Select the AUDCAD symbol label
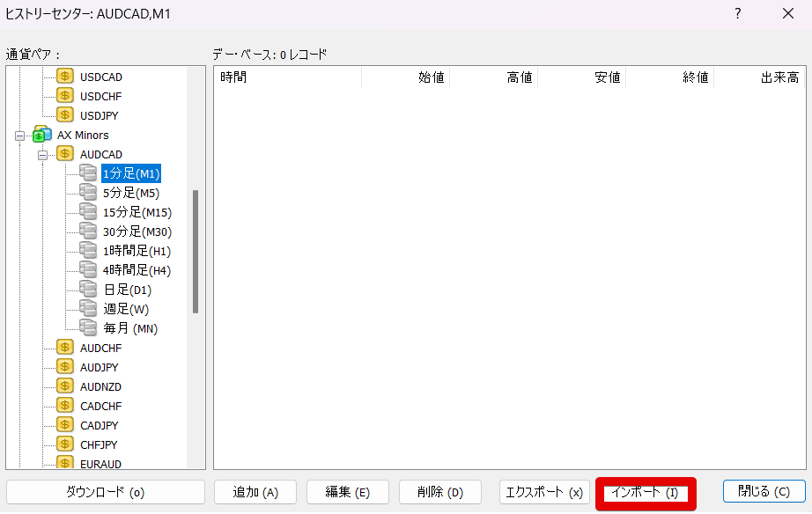The image size is (812, 514). (101, 154)
